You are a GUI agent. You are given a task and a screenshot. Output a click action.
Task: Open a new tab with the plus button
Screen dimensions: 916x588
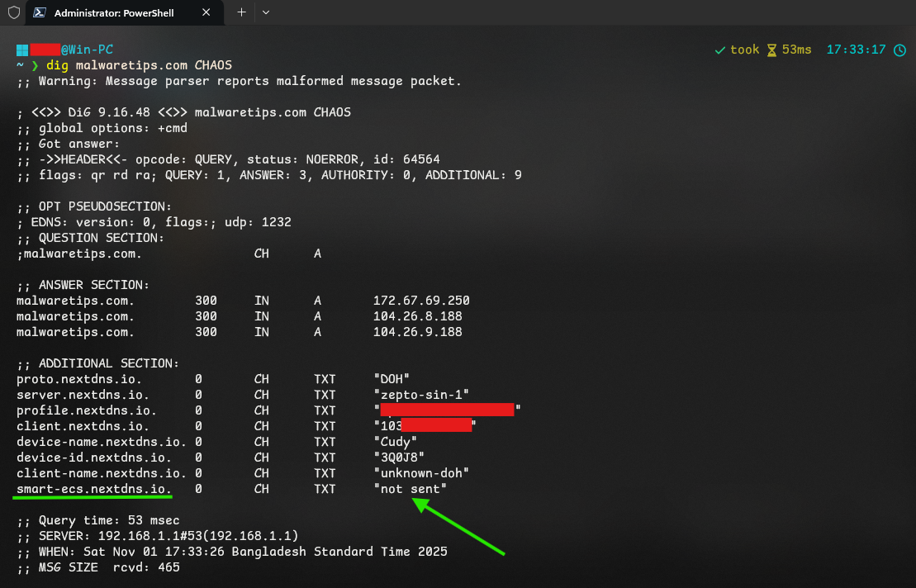point(241,12)
